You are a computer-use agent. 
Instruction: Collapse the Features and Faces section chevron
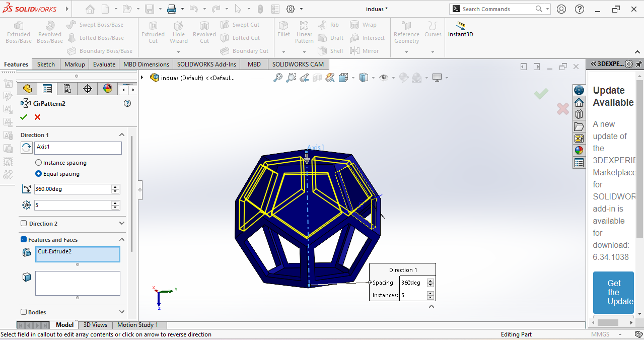(x=121, y=240)
